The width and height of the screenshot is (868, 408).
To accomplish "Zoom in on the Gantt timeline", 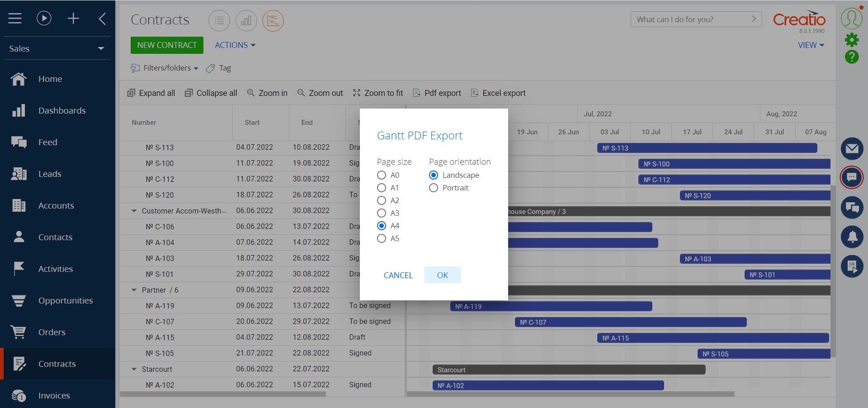I will [x=267, y=93].
